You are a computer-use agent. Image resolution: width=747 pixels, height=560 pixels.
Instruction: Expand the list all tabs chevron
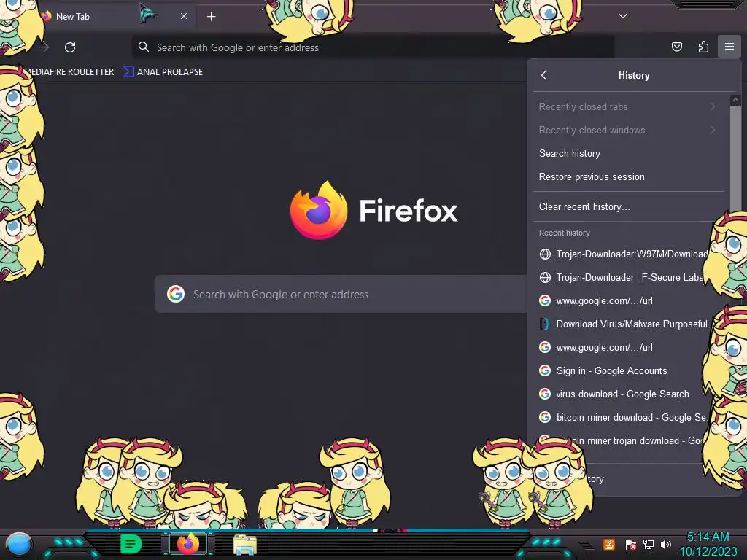pos(623,16)
